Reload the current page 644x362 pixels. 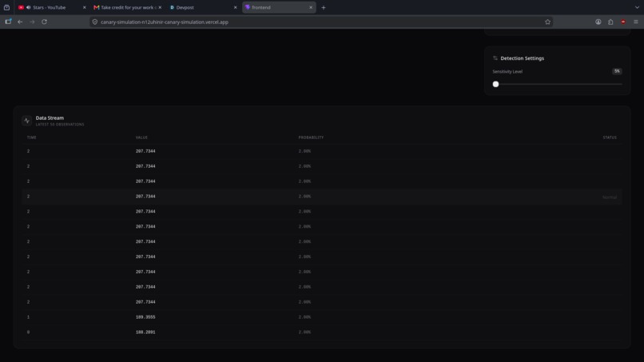pyautogui.click(x=45, y=22)
